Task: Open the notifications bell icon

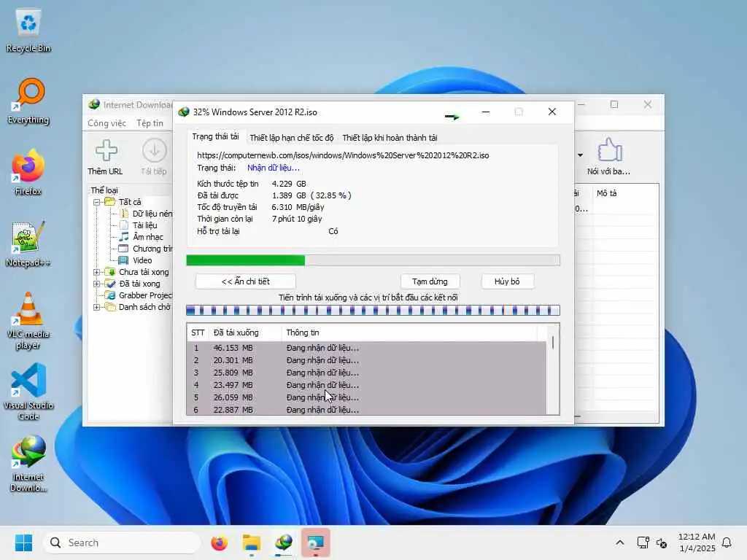Action: [x=727, y=542]
